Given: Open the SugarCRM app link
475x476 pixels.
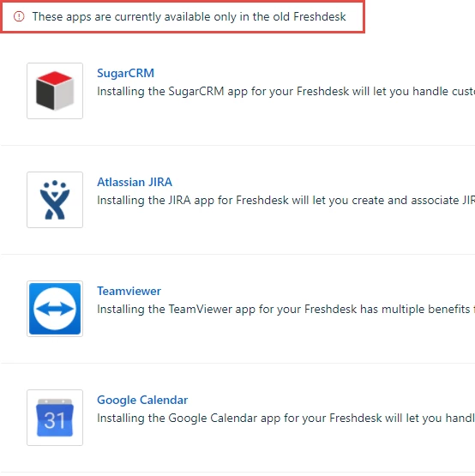Looking at the screenshot, I should tap(125, 73).
